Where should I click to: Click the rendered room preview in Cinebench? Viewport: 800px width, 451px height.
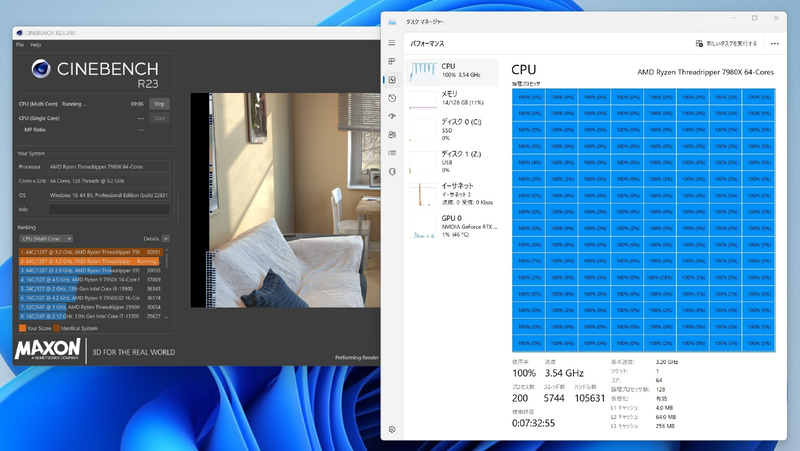coord(286,200)
